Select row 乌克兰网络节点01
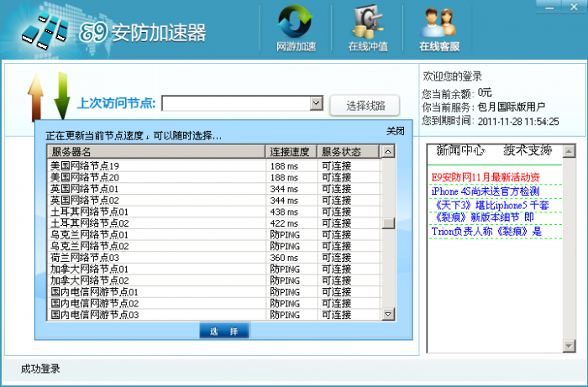 [213, 234]
